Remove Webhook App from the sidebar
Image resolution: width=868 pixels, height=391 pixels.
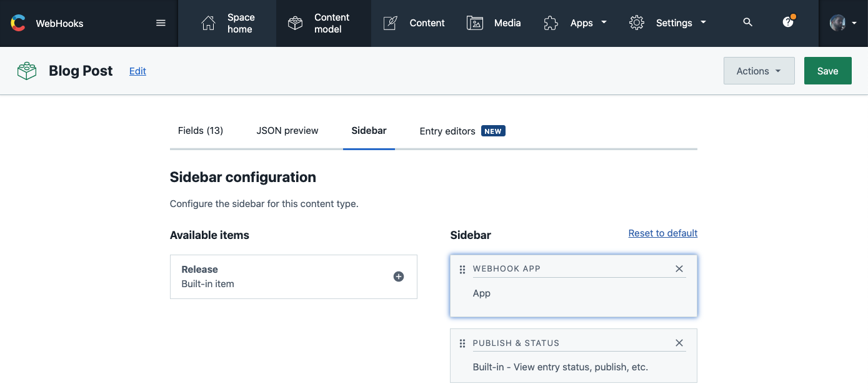pos(679,268)
